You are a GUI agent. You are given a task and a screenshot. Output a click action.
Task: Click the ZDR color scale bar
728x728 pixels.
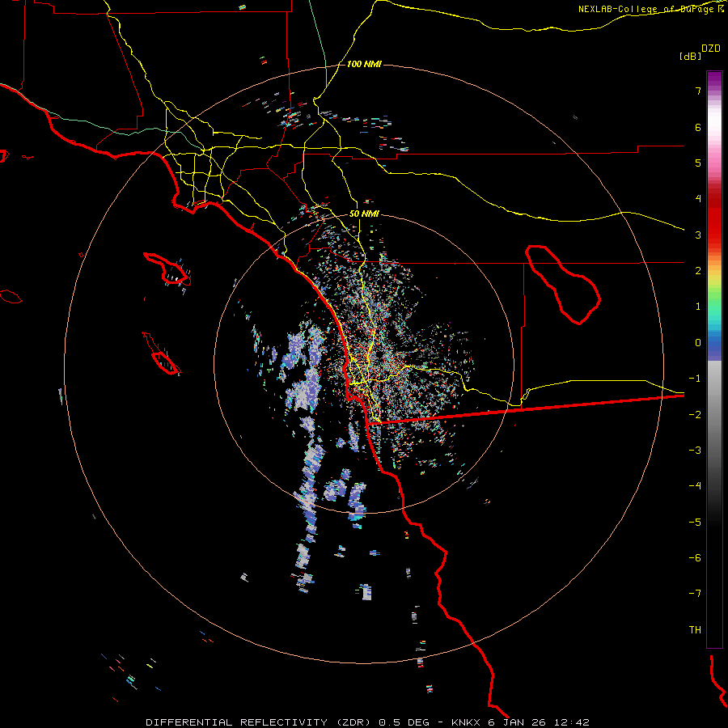coord(714,359)
